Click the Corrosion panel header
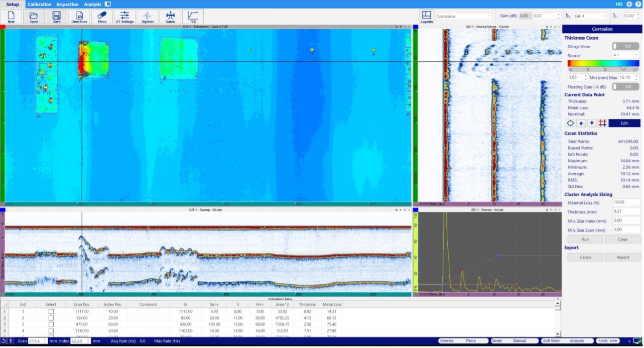 point(602,29)
